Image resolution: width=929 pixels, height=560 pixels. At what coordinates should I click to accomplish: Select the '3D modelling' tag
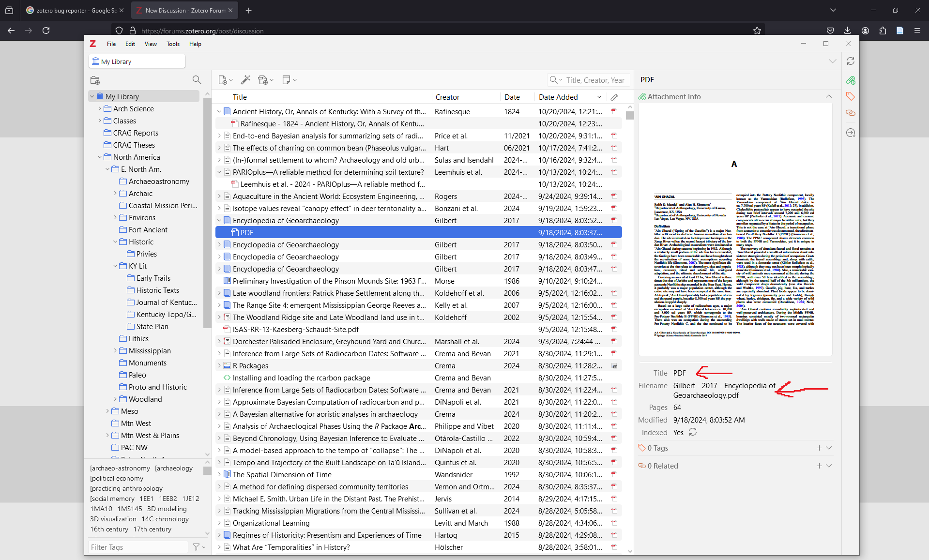click(167, 509)
